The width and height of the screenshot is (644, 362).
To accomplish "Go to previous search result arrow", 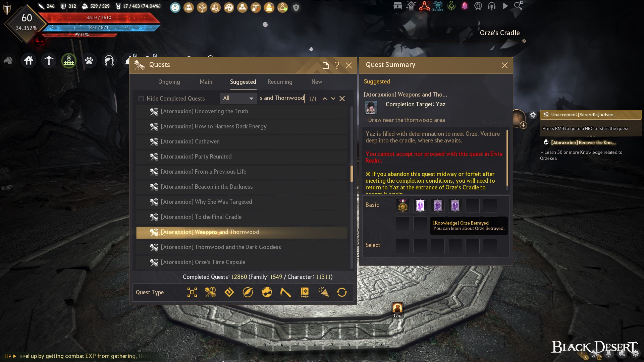I will tap(325, 99).
